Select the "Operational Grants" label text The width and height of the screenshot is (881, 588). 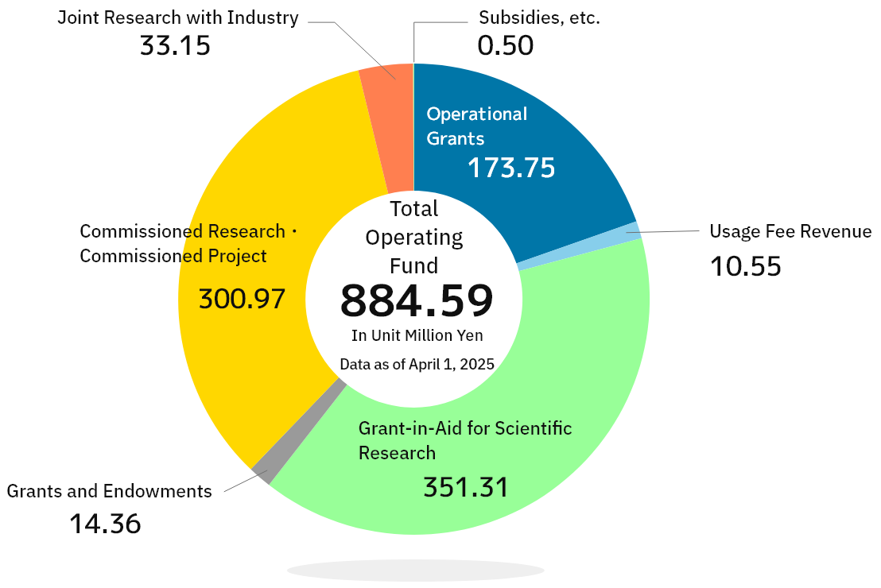[x=476, y=126]
